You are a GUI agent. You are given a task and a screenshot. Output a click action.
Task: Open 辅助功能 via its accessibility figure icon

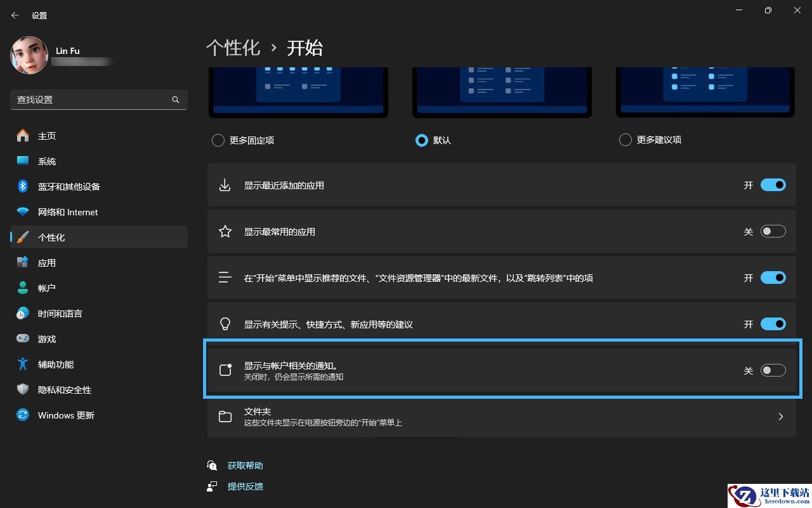(23, 364)
